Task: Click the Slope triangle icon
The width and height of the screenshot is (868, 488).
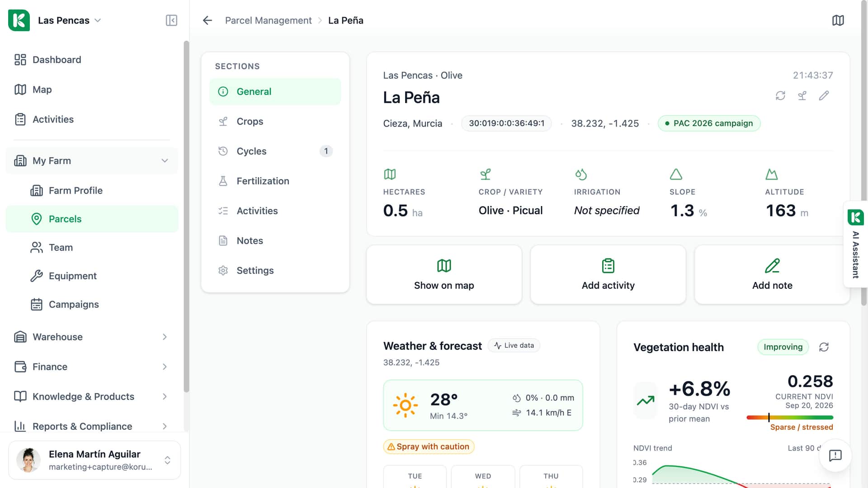Action: click(x=676, y=174)
